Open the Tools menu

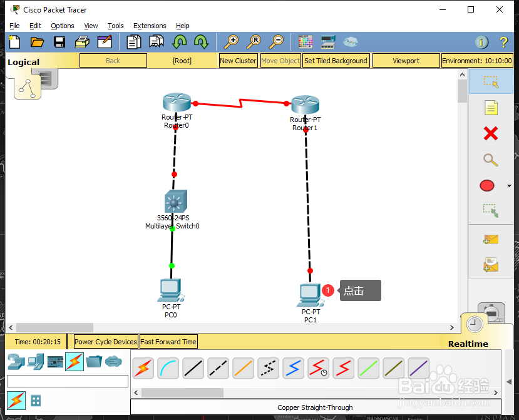coord(116,26)
